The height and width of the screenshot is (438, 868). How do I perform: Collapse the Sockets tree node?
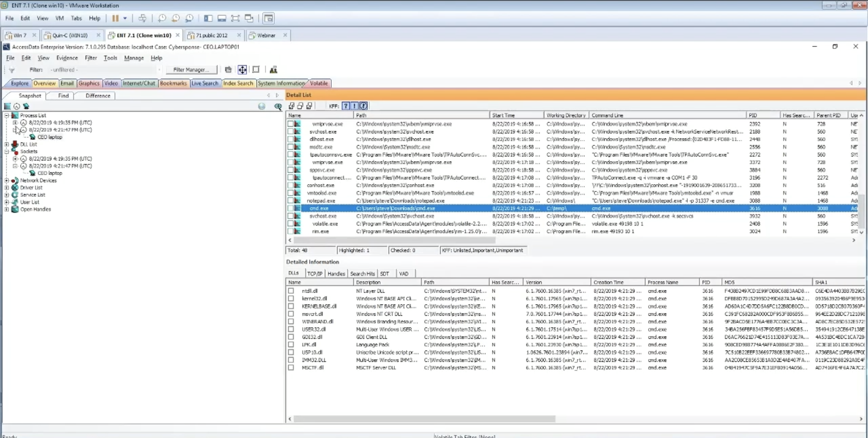tap(6, 152)
